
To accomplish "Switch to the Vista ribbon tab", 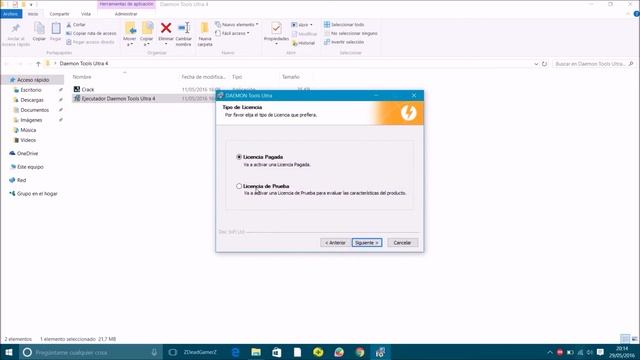I will tap(86, 14).
